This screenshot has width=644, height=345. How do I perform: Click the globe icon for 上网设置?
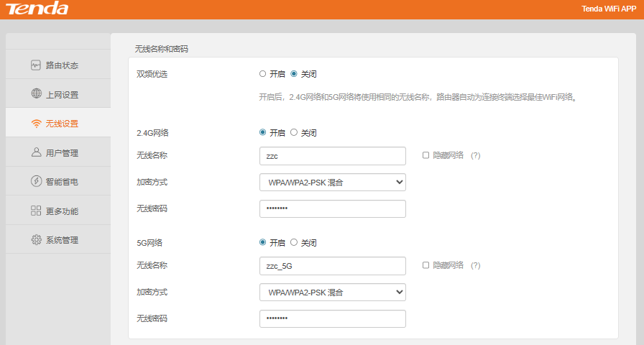(x=36, y=93)
